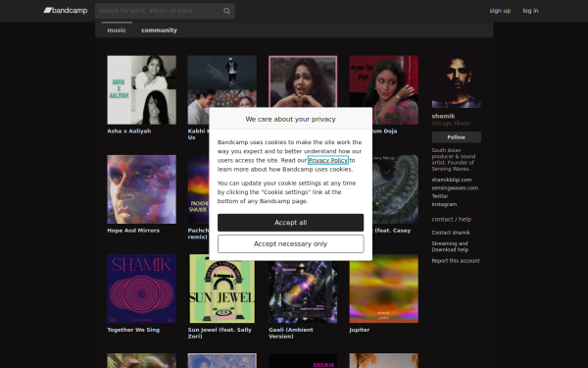The height and width of the screenshot is (368, 588).
Task: Open shamik's Twitter link
Action: [440, 196]
